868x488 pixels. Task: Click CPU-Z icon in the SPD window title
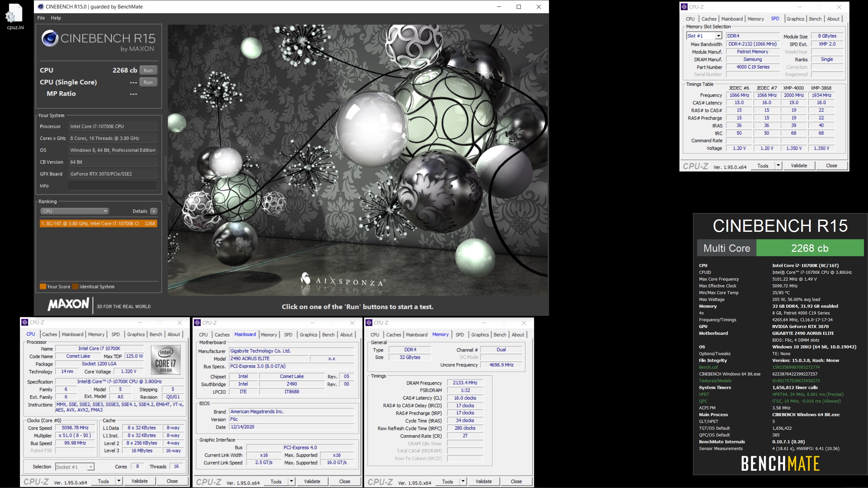[684, 6]
